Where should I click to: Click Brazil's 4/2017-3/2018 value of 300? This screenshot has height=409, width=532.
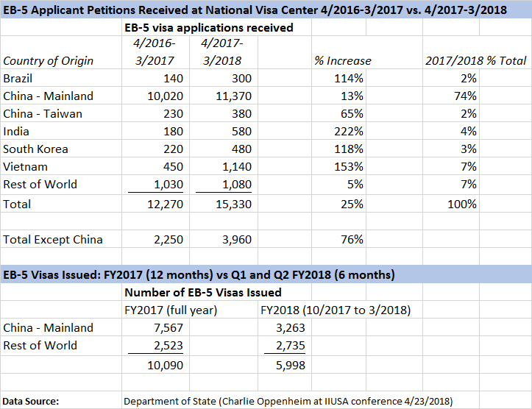[x=240, y=78]
